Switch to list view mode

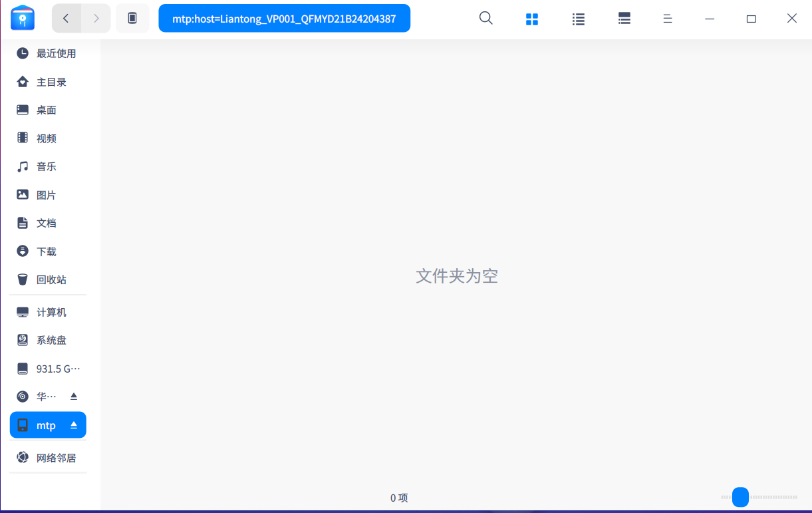coord(578,18)
